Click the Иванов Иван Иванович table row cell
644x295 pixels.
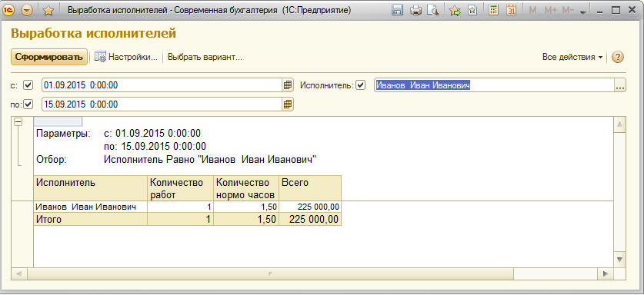[90, 207]
